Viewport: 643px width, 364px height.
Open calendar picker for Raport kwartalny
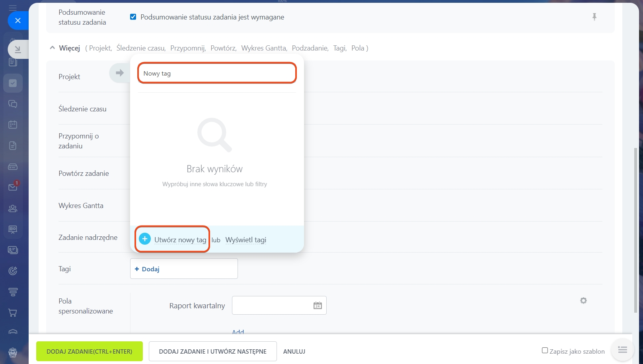click(x=318, y=306)
